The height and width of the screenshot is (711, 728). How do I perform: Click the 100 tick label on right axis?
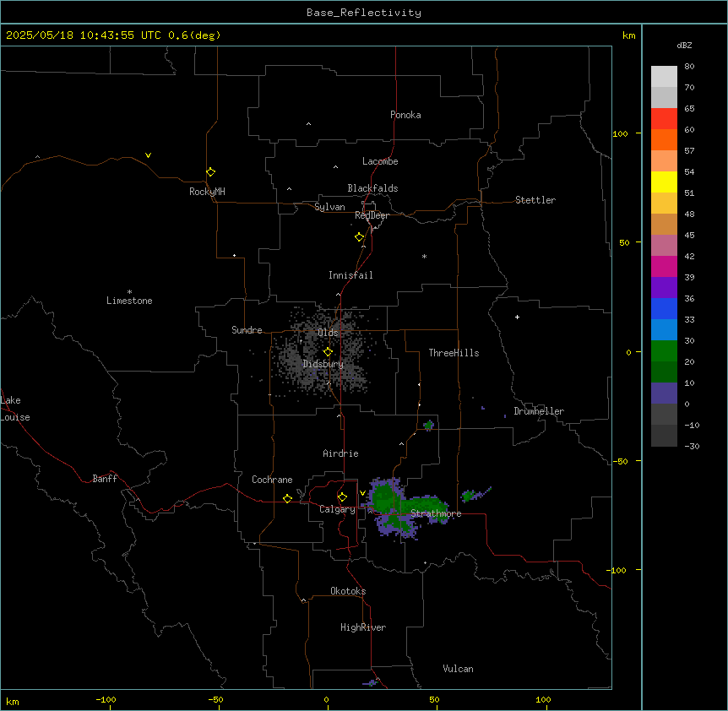(620, 133)
